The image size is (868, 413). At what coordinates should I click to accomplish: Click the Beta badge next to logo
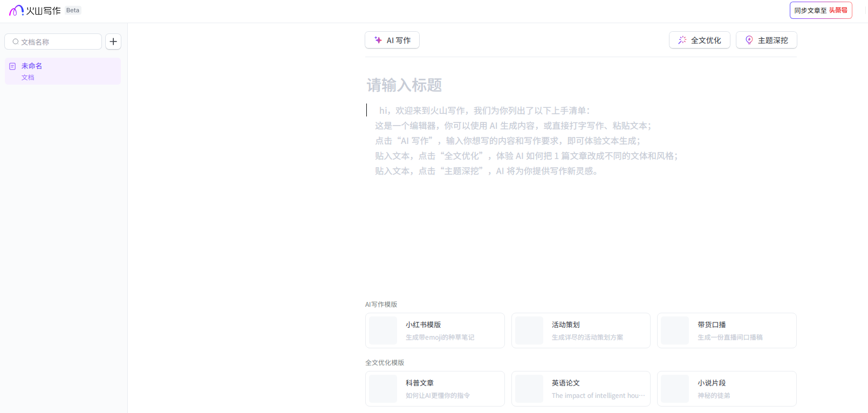click(x=73, y=10)
